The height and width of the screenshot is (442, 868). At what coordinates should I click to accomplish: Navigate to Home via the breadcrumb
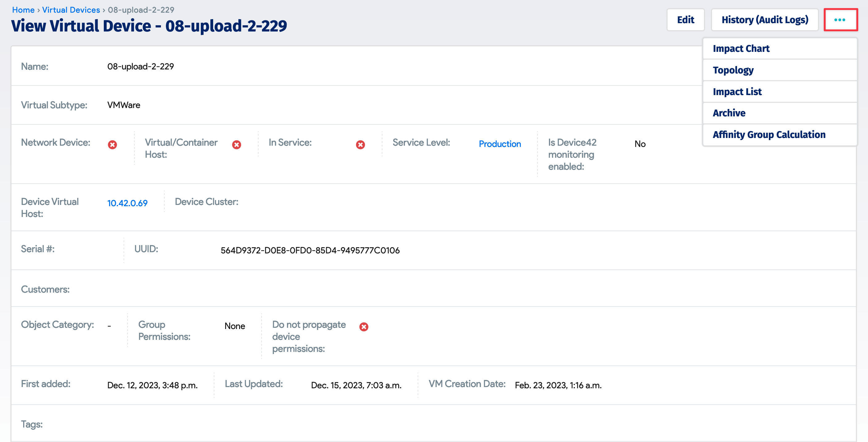[23, 10]
